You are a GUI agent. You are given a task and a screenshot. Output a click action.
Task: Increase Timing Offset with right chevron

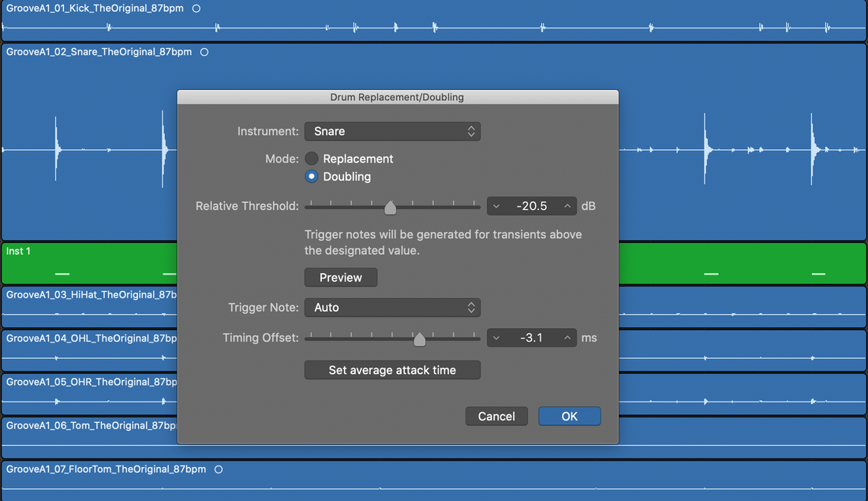coord(567,338)
